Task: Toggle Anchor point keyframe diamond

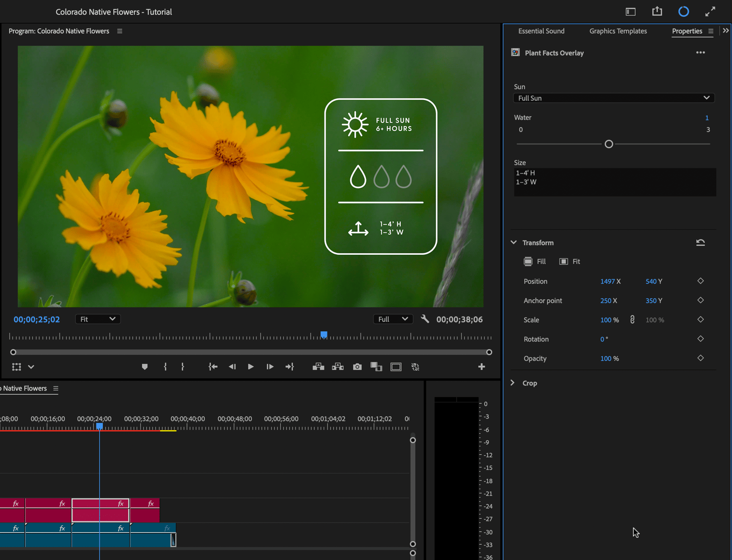Action: 701,300
